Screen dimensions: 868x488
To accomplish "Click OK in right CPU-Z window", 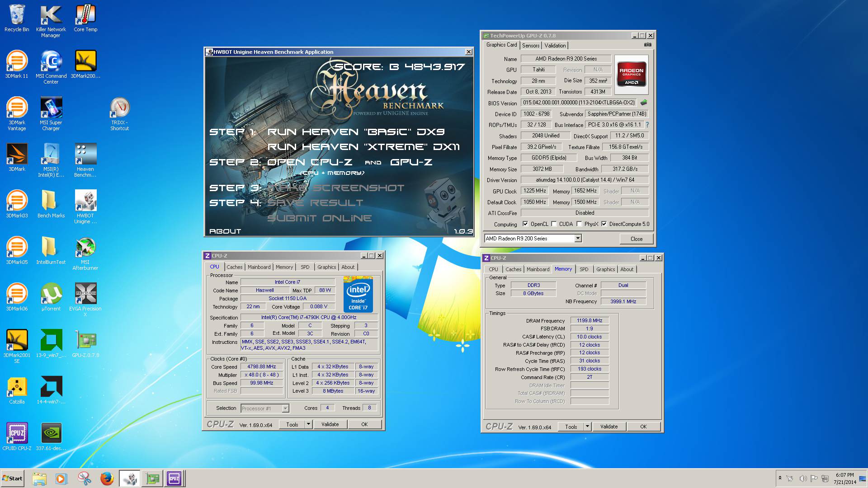I will pyautogui.click(x=643, y=427).
